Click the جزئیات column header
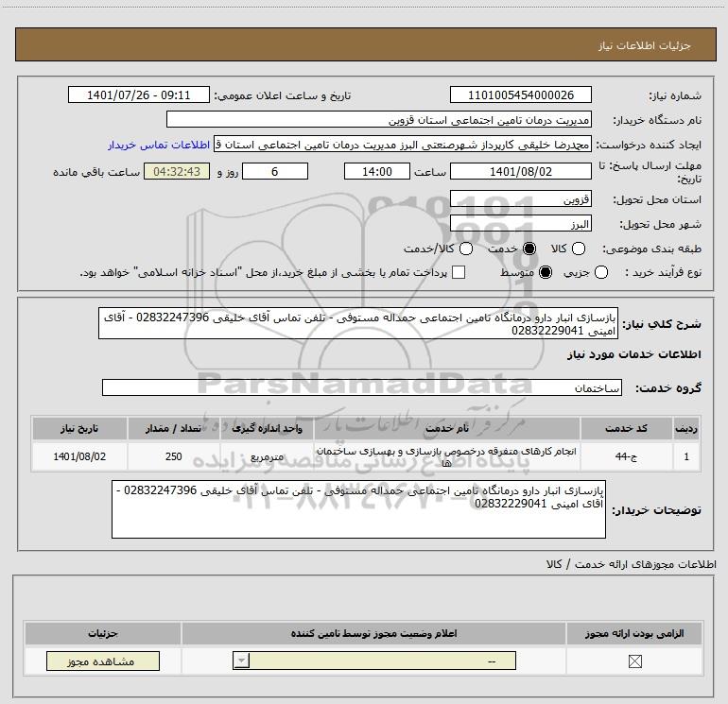The width and height of the screenshot is (728, 704). 103,633
